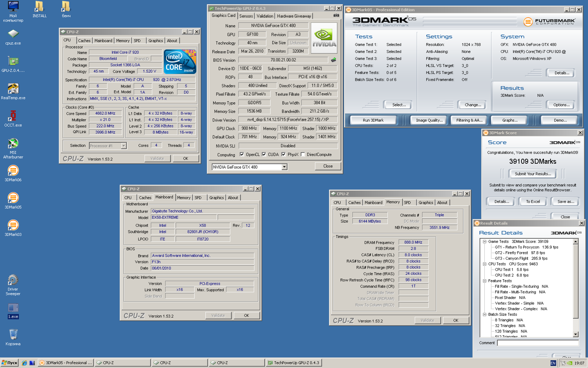Open Graphics tab in CPU-Z mainboard window
The width and height of the screenshot is (588, 368).
216,198
